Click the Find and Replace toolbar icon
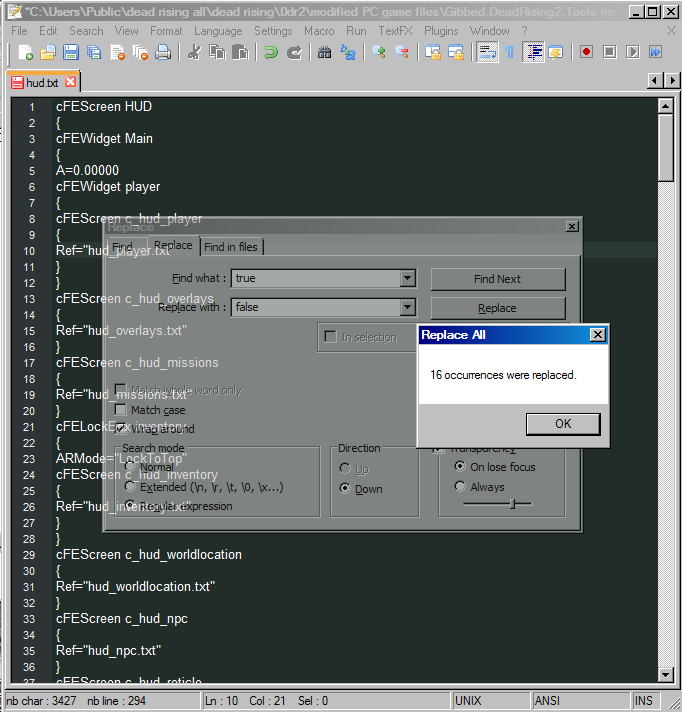 click(348, 52)
